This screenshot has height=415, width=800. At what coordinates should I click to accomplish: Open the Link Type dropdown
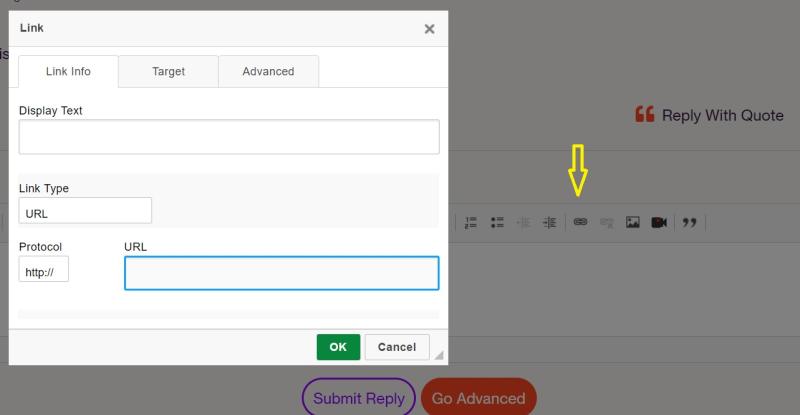[x=85, y=211]
